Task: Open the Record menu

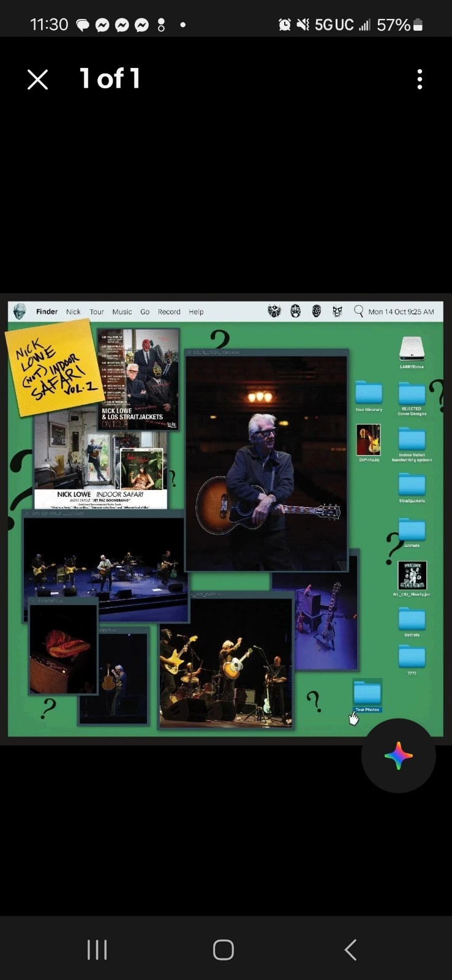Action: point(169,312)
